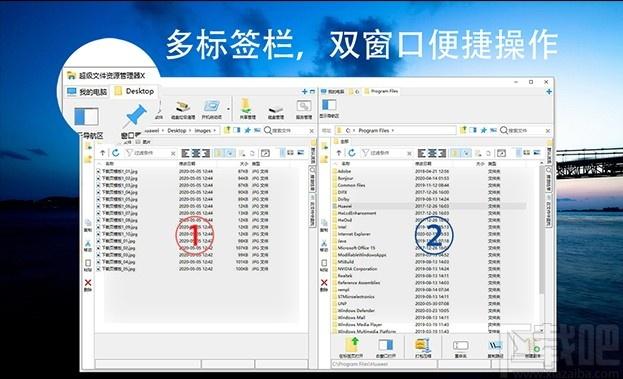Toggle left-aligned list view in left pane
This screenshot has height=379, width=623.
point(186,153)
